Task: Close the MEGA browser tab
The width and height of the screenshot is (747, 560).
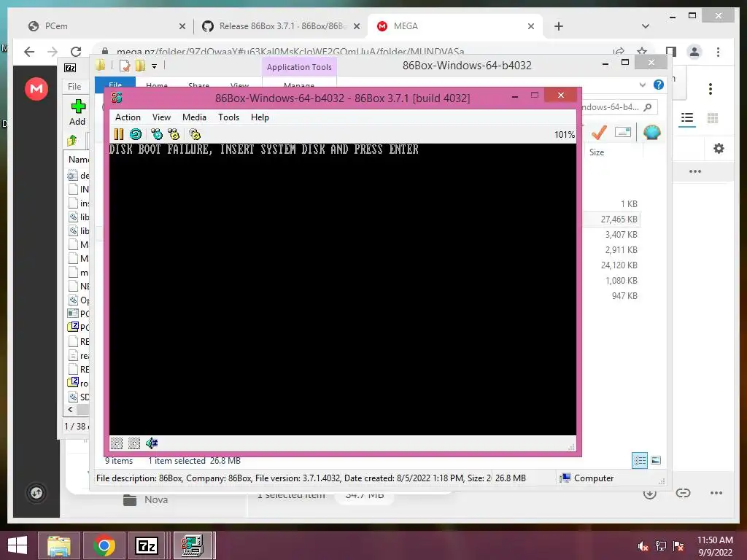Action: [x=531, y=27]
